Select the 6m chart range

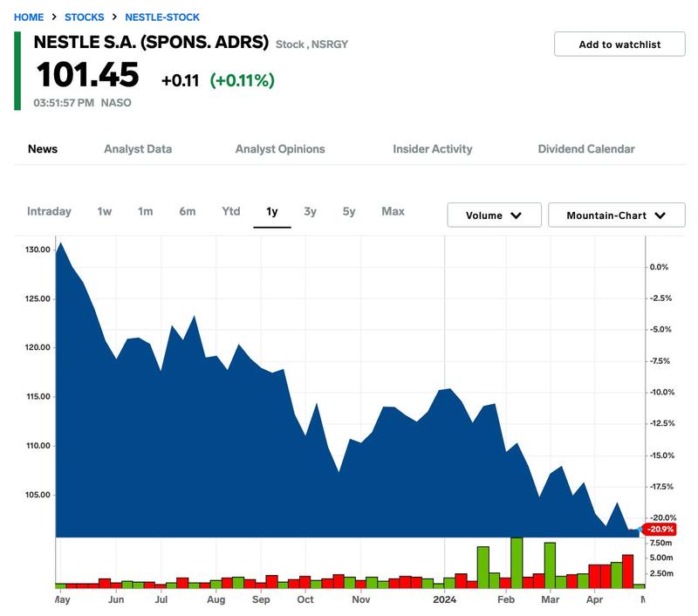coord(188,211)
